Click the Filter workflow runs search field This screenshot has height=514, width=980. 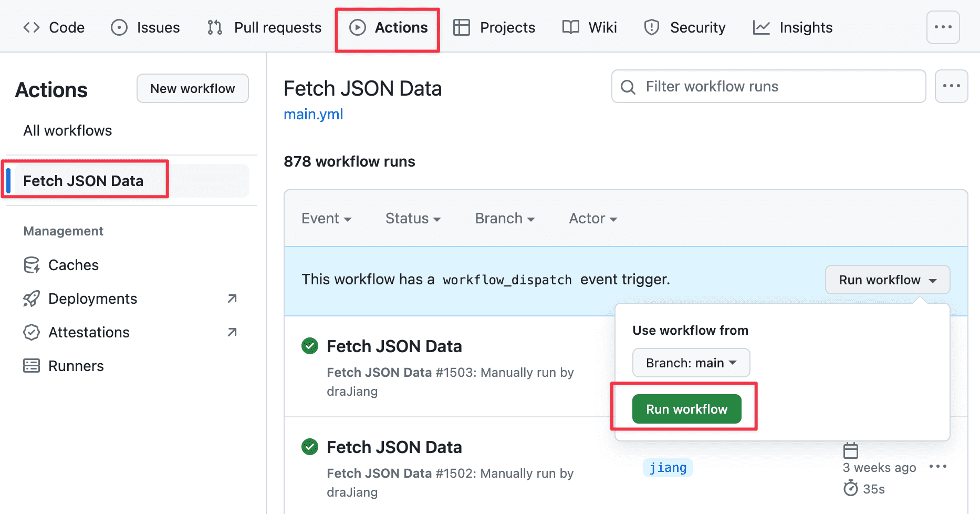click(x=769, y=86)
